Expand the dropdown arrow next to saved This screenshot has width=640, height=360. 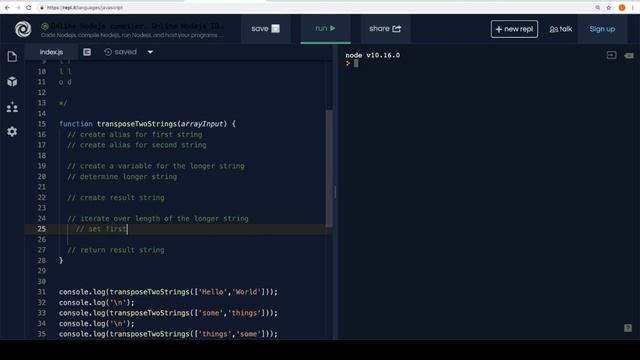150,52
